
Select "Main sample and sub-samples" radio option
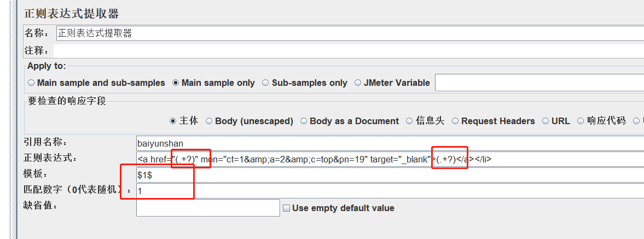(31, 83)
